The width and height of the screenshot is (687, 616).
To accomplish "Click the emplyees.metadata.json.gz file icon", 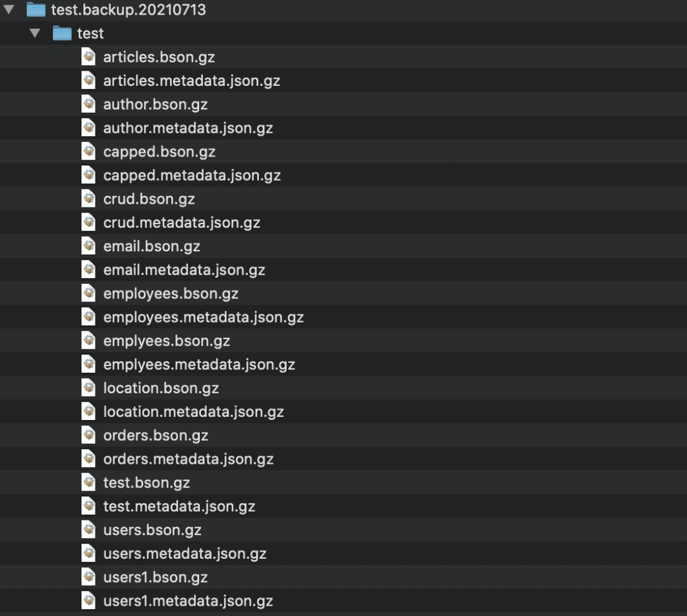I will tap(88, 365).
